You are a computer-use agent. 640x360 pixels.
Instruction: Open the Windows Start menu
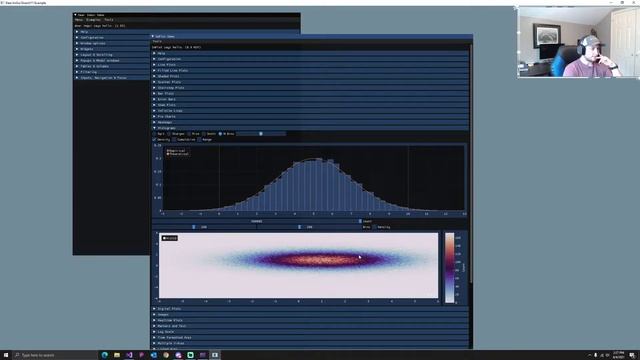point(6,355)
